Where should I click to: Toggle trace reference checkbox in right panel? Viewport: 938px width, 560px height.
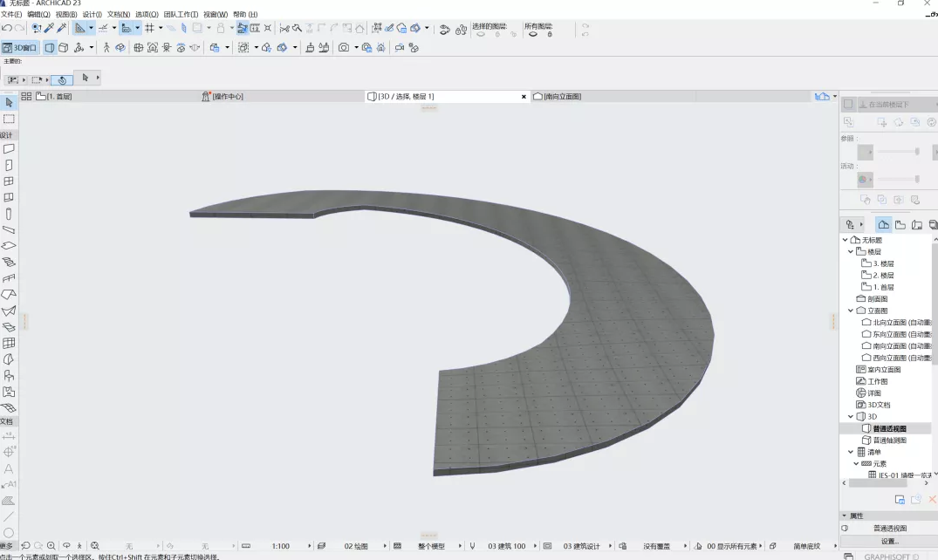(x=848, y=104)
